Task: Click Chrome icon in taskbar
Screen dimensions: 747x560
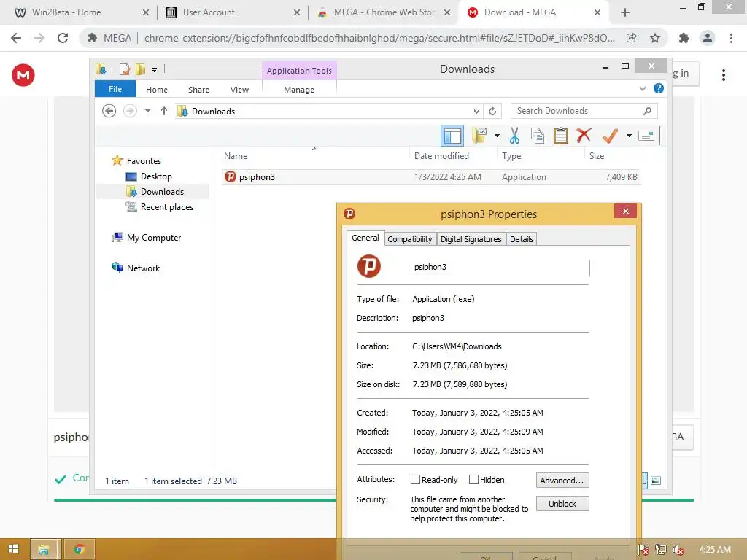Action: pyautogui.click(x=79, y=549)
